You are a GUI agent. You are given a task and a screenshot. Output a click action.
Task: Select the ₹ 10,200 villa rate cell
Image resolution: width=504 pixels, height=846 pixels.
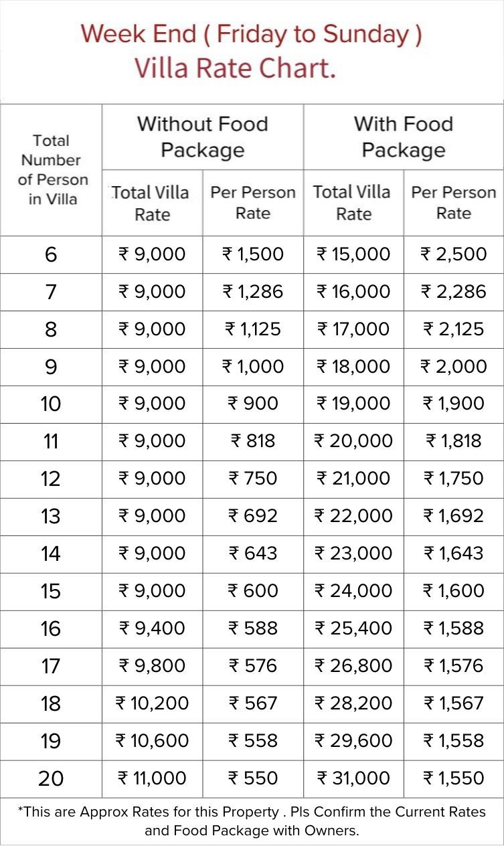click(x=153, y=703)
